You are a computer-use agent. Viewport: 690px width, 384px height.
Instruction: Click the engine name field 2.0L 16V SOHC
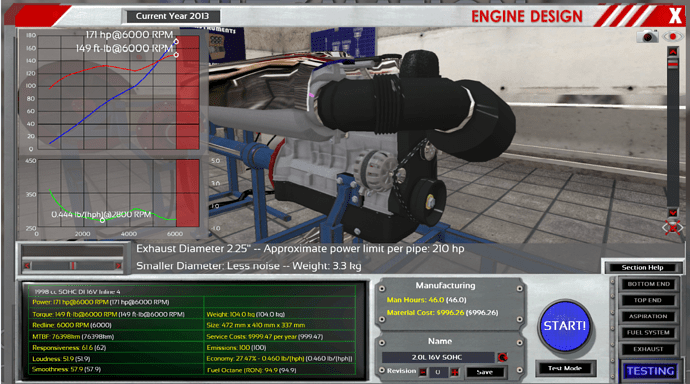[x=438, y=357]
